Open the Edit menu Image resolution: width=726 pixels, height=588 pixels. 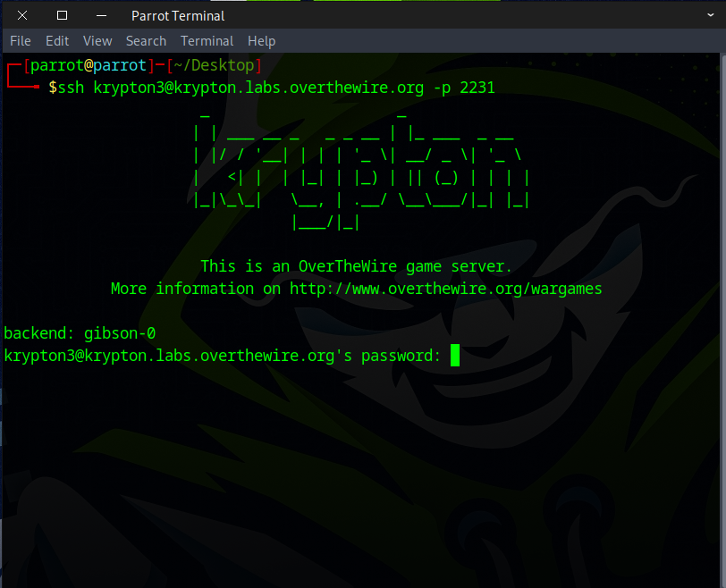[x=57, y=41]
